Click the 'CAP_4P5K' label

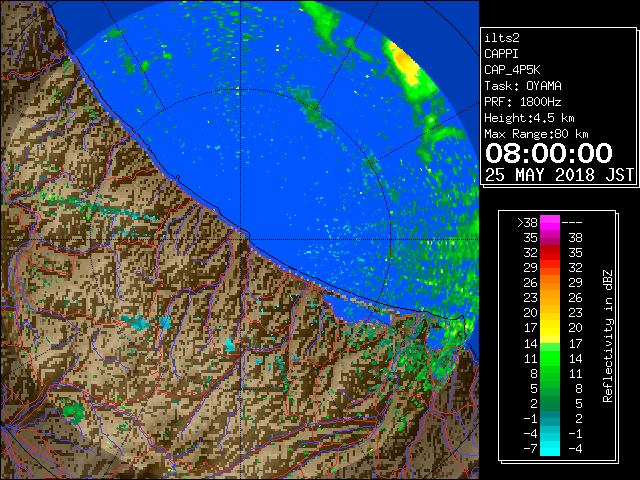tap(512, 70)
